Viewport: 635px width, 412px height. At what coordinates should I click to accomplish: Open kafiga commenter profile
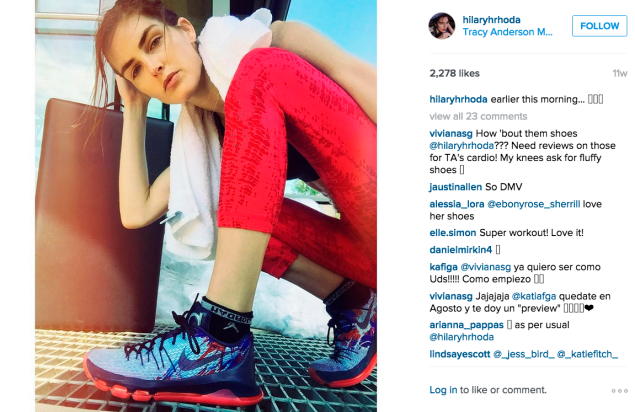coord(443,267)
